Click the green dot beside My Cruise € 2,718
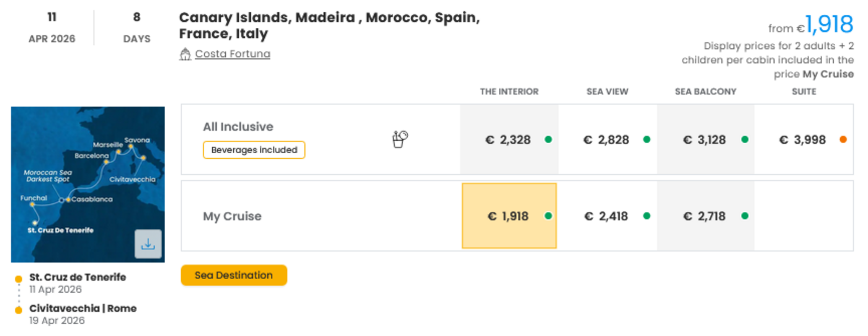The image size is (868, 336). pyautogui.click(x=745, y=216)
